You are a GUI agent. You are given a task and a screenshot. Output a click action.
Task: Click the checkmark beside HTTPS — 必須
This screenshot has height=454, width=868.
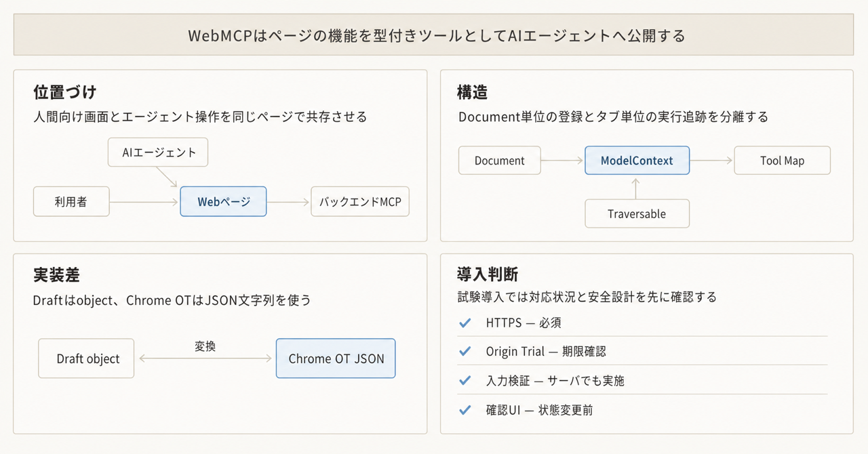tap(465, 323)
